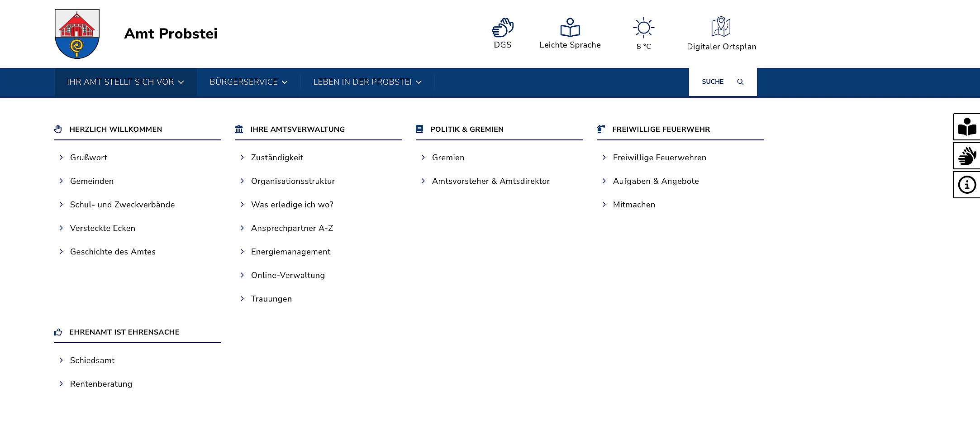
Task: Open the Rentenberatung link
Action: (x=101, y=384)
